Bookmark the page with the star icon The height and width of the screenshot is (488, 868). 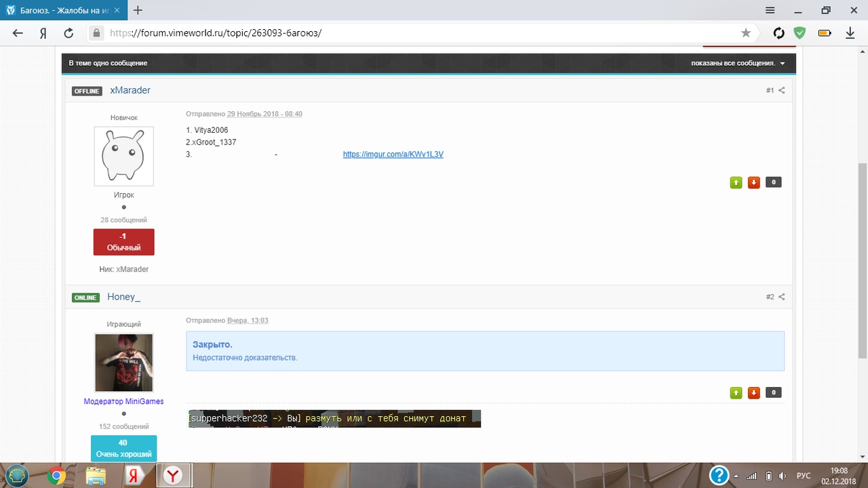746,33
